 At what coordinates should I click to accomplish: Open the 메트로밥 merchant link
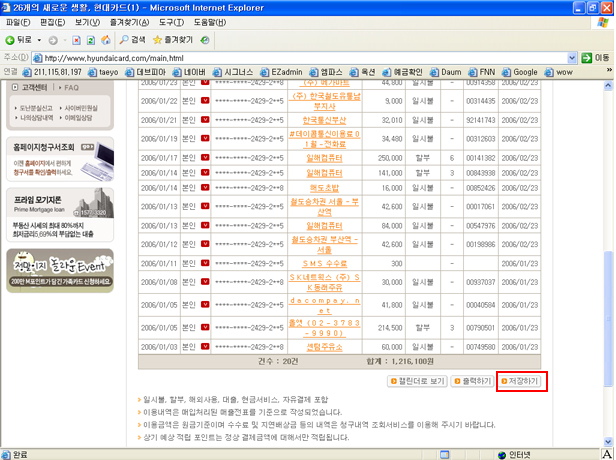tap(325, 187)
